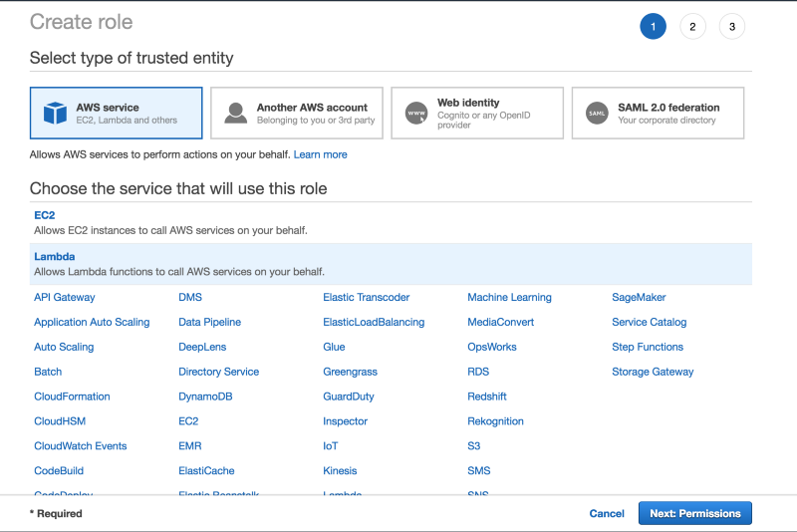Image resolution: width=797 pixels, height=532 pixels.
Task: Jump to step 2 indicator
Action: (692, 27)
